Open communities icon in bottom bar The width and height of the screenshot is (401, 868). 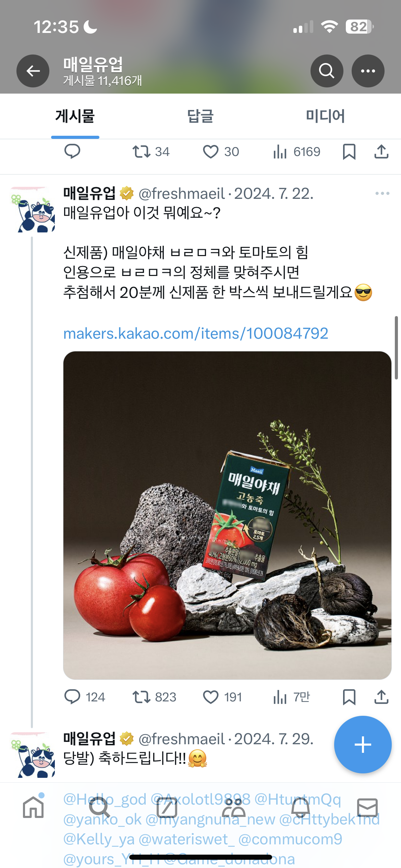234,807
